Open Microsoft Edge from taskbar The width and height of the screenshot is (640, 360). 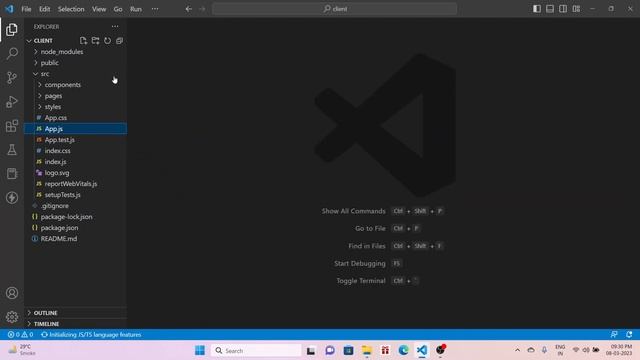[404, 350]
